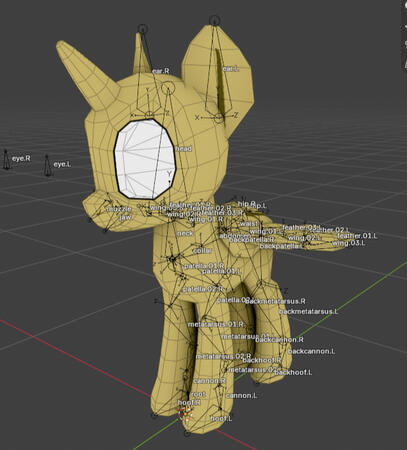Click the feather.01.L bone label
This screenshot has height=450, width=407.
(x=357, y=236)
